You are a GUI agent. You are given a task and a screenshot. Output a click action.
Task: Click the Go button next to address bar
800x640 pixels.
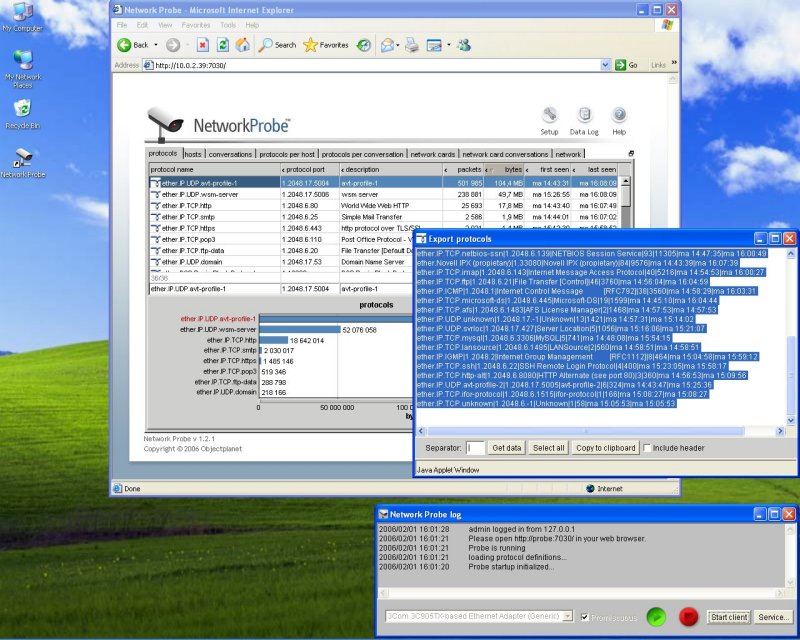[x=627, y=65]
